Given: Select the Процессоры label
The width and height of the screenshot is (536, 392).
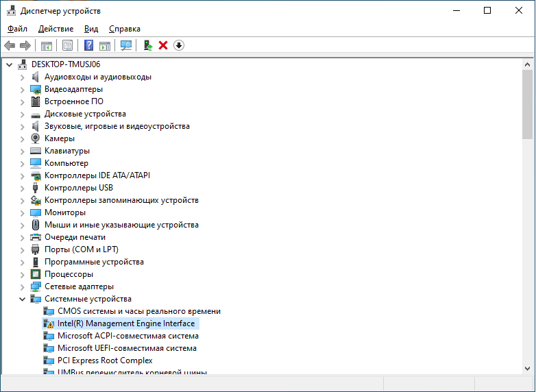Looking at the screenshot, I should [x=69, y=274].
